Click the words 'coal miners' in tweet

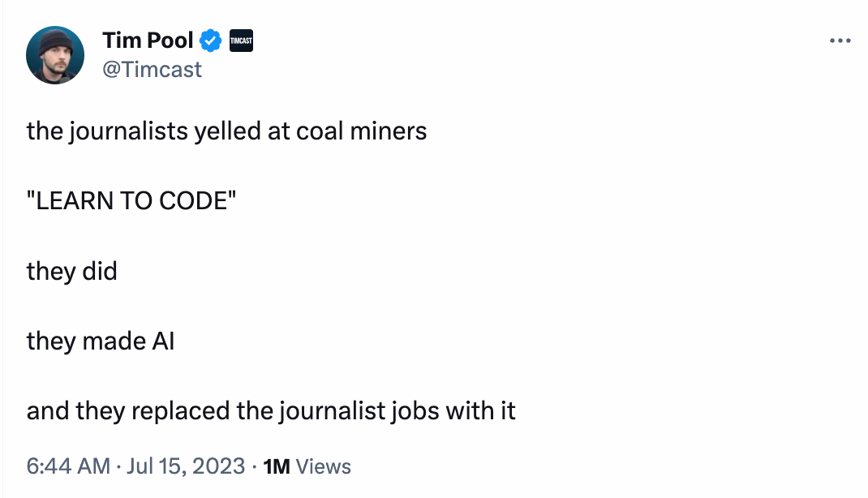coord(362,131)
